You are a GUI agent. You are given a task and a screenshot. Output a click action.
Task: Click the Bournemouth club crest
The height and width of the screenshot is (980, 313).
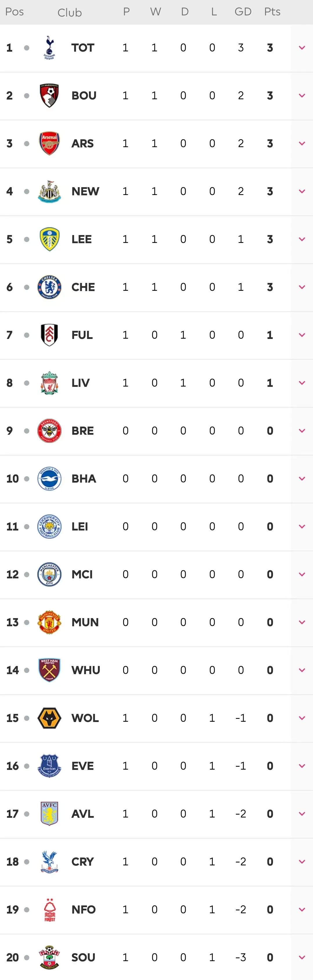click(49, 95)
